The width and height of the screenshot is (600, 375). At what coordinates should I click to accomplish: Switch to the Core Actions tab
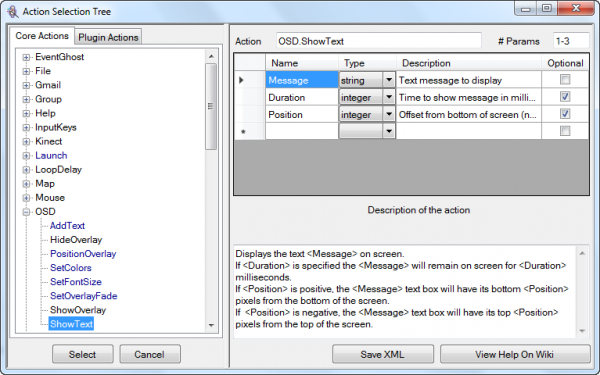click(42, 36)
